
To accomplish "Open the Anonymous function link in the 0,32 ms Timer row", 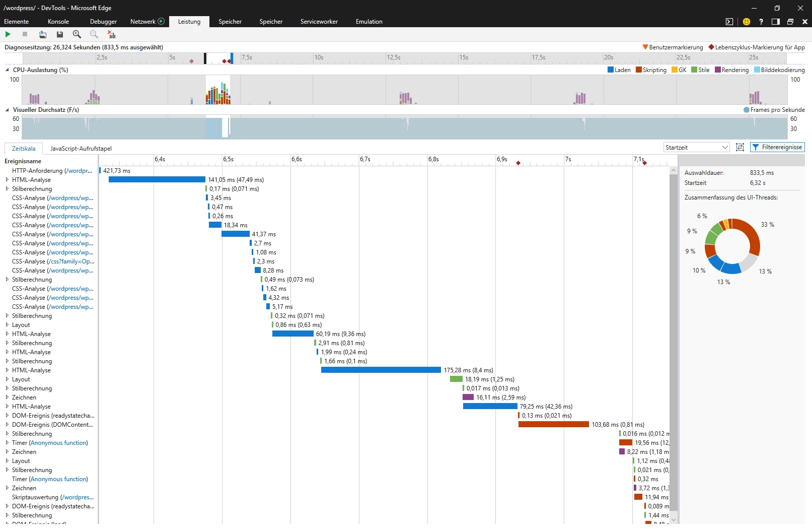I will pos(58,479).
